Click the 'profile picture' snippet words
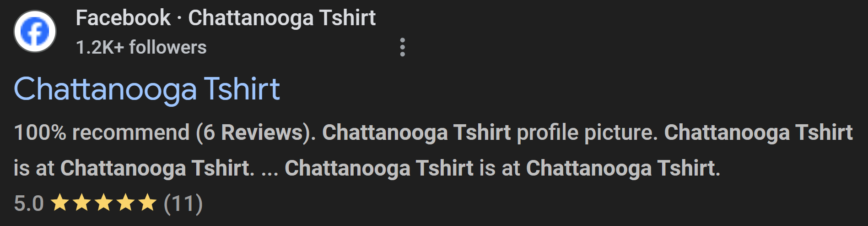The image size is (868, 226). 587,132
